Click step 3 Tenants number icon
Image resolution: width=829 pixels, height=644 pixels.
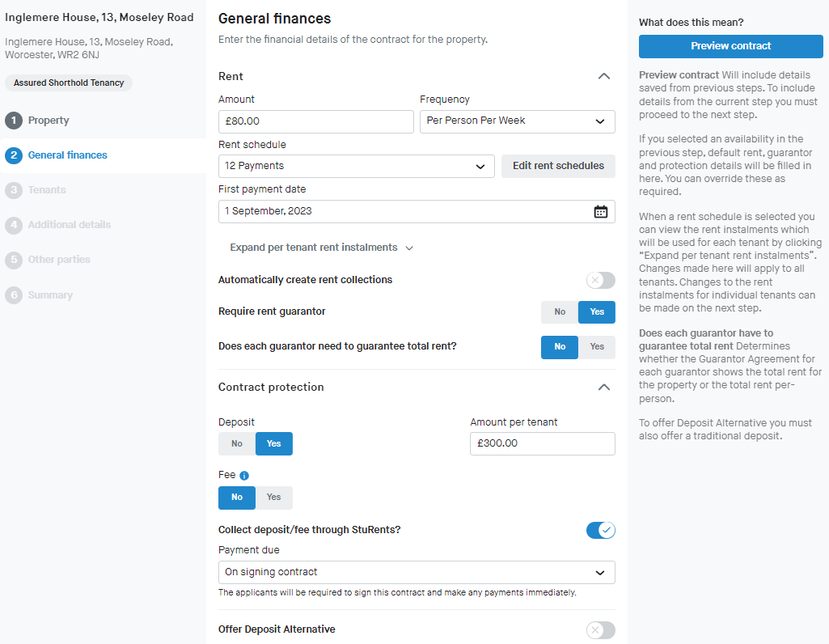click(14, 190)
